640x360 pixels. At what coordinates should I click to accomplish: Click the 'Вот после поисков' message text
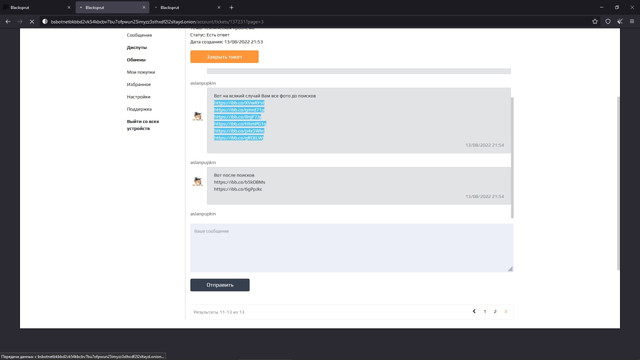point(234,175)
